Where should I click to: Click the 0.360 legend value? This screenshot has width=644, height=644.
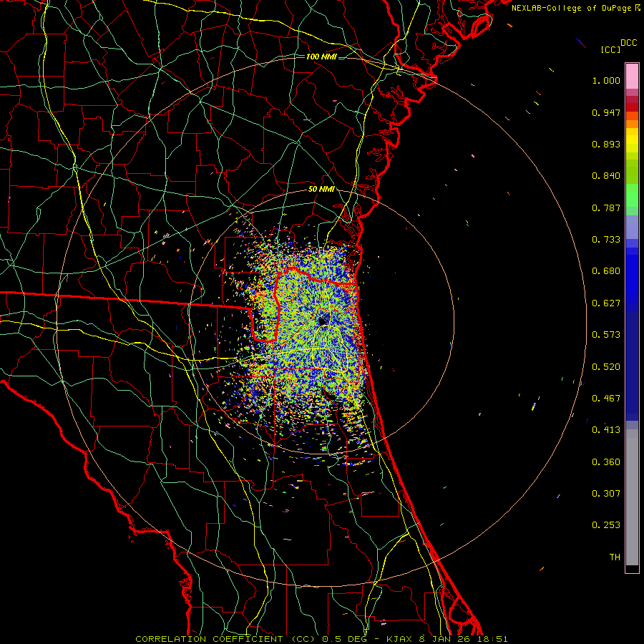click(x=606, y=462)
